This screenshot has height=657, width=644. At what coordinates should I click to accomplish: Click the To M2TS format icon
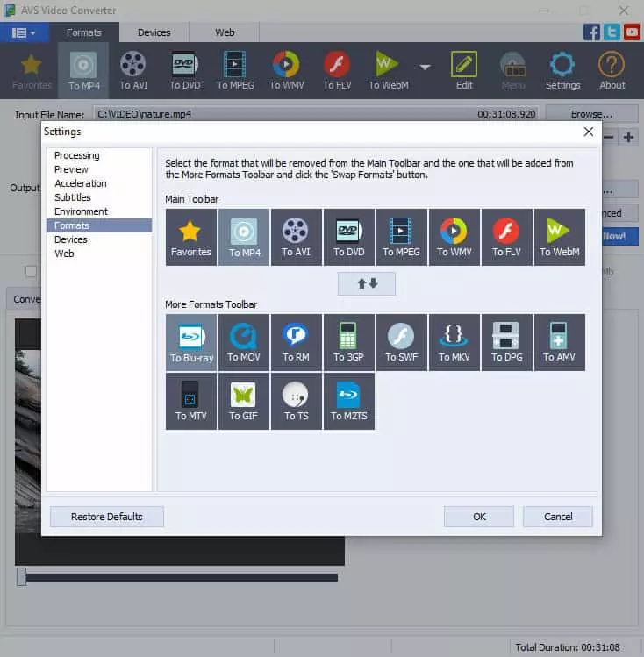349,401
